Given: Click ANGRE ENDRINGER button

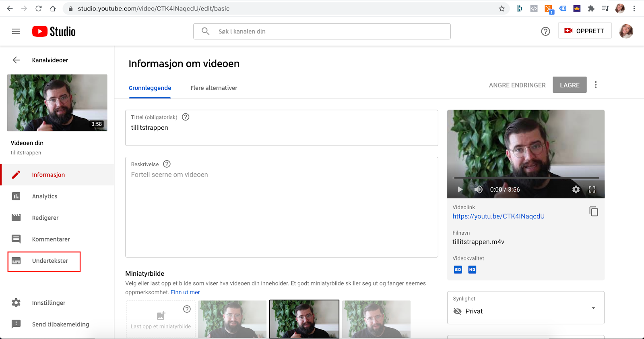Looking at the screenshot, I should [x=517, y=85].
